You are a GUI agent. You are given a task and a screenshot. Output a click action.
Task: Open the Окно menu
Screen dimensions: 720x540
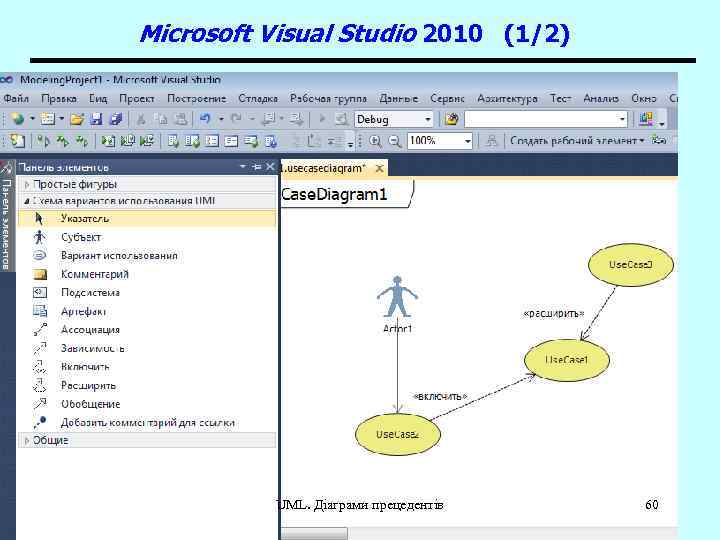(643, 99)
